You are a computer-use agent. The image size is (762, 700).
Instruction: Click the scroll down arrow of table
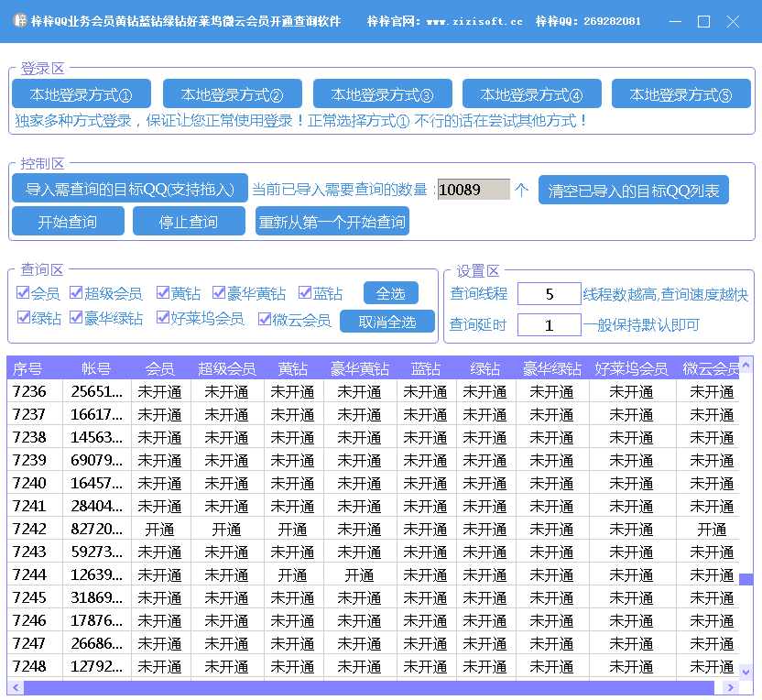(x=746, y=673)
